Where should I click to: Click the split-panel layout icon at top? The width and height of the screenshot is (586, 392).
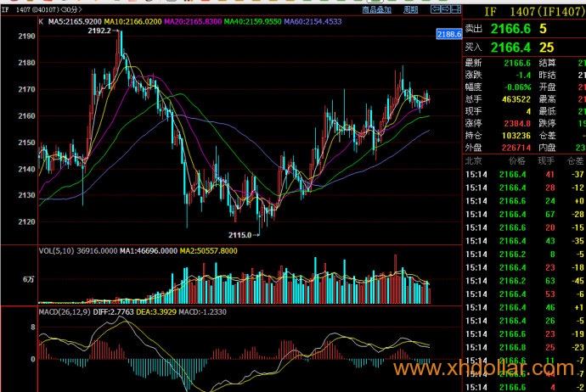pyautogui.click(x=455, y=10)
